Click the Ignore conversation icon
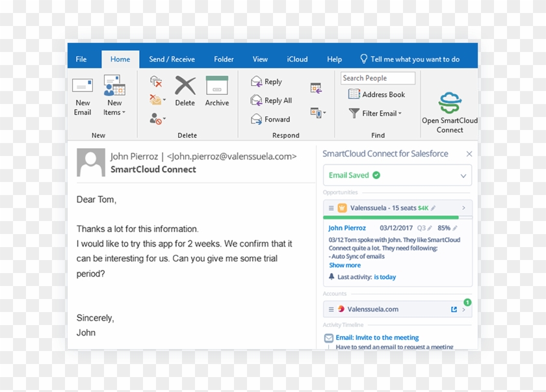The width and height of the screenshot is (546, 392). pos(156,82)
